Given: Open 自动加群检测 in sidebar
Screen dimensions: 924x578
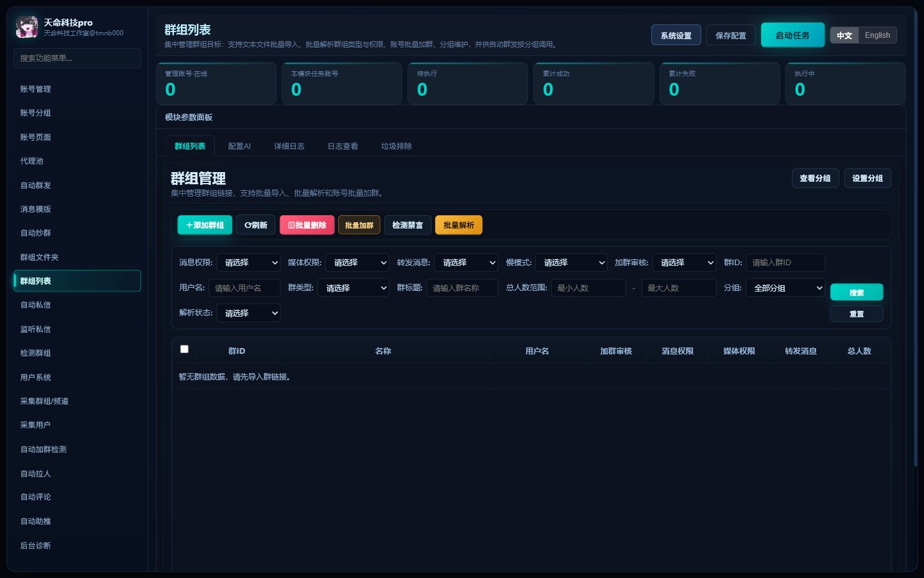Looking at the screenshot, I should click(x=77, y=450).
